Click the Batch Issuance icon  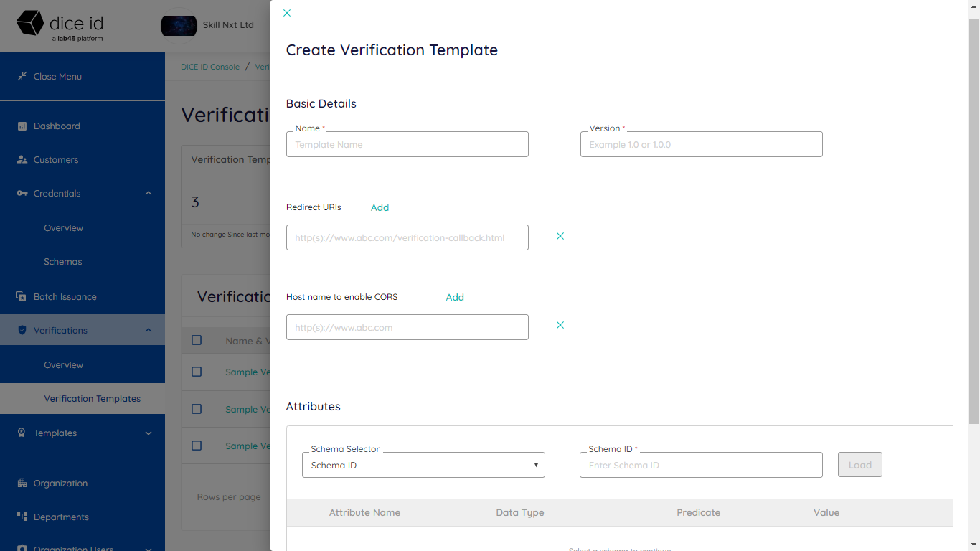(x=22, y=296)
